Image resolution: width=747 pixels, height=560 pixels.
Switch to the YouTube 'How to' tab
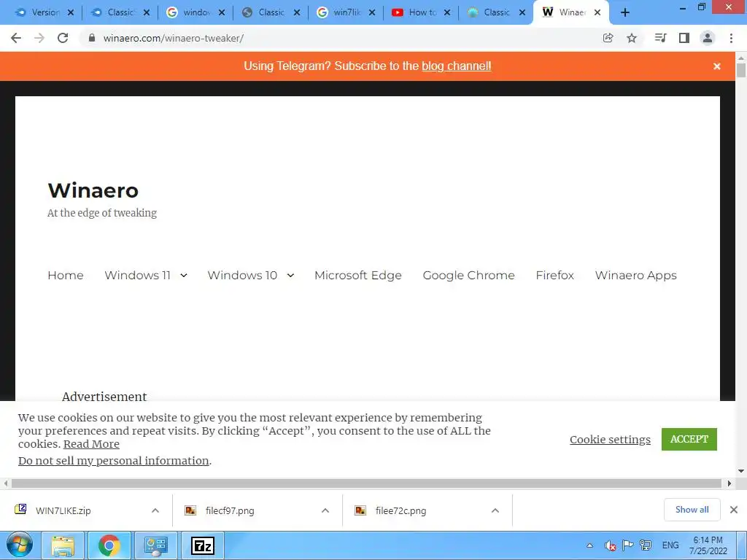tap(421, 13)
